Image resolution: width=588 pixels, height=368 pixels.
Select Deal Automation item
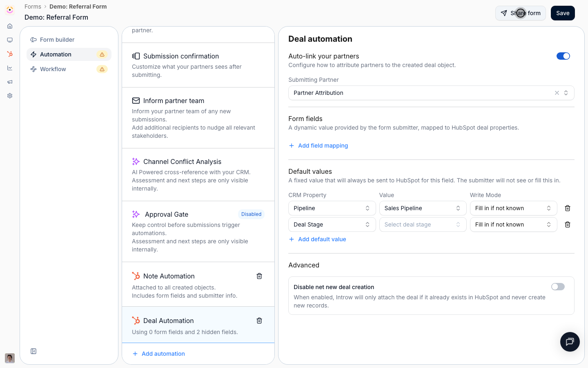tap(198, 325)
